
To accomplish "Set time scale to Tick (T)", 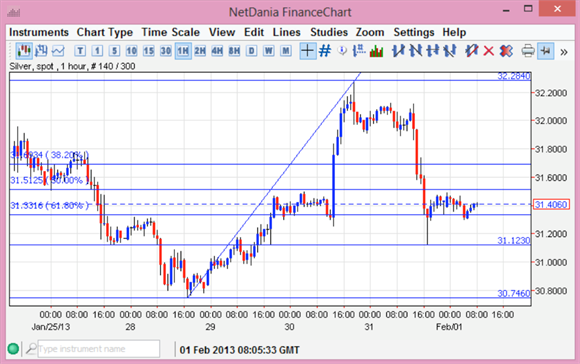I will point(80,51).
